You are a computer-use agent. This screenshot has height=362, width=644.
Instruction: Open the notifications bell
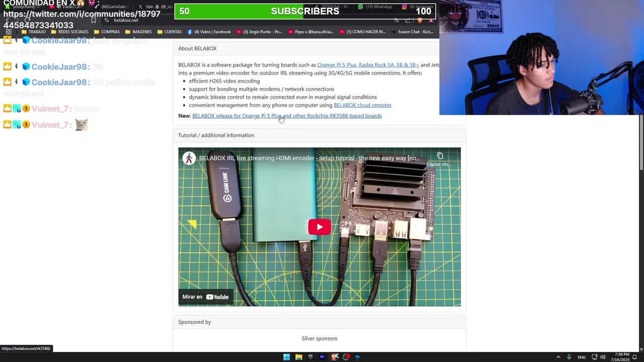pyautogui.click(x=635, y=357)
